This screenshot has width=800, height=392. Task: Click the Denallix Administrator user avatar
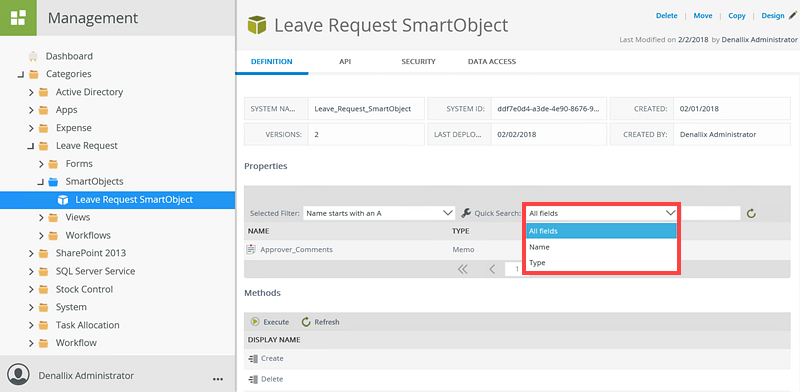[x=19, y=374]
